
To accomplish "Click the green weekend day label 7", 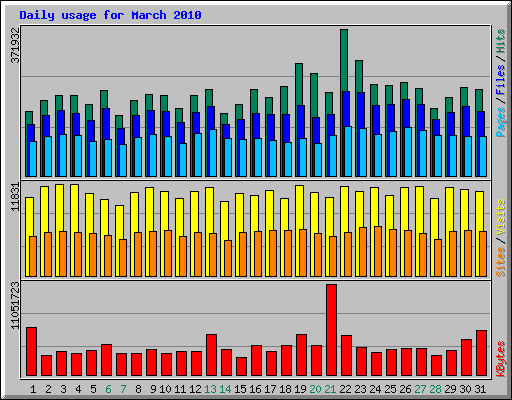I will pos(123,389).
